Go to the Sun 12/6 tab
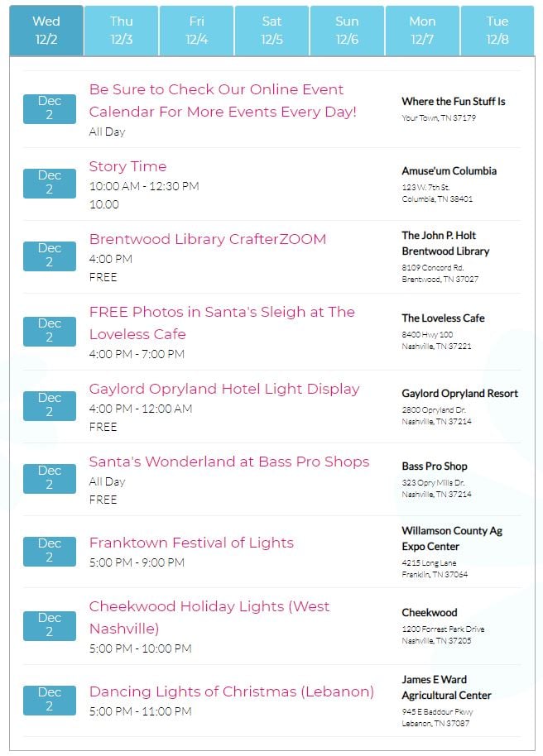 click(x=347, y=31)
